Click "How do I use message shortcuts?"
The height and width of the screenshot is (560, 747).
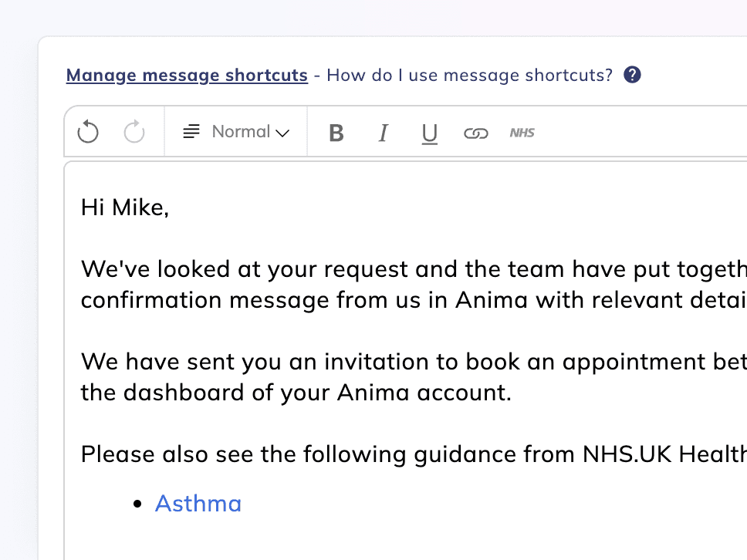coord(469,75)
